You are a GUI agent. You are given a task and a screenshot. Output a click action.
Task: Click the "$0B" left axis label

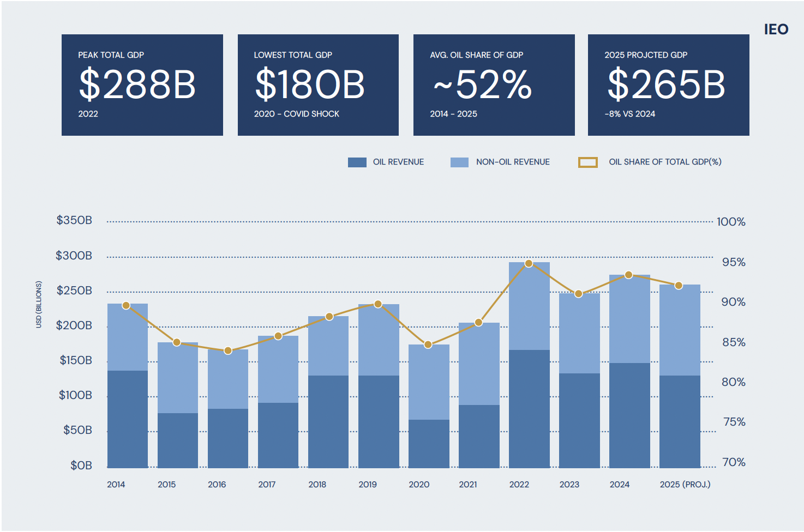[x=81, y=465]
